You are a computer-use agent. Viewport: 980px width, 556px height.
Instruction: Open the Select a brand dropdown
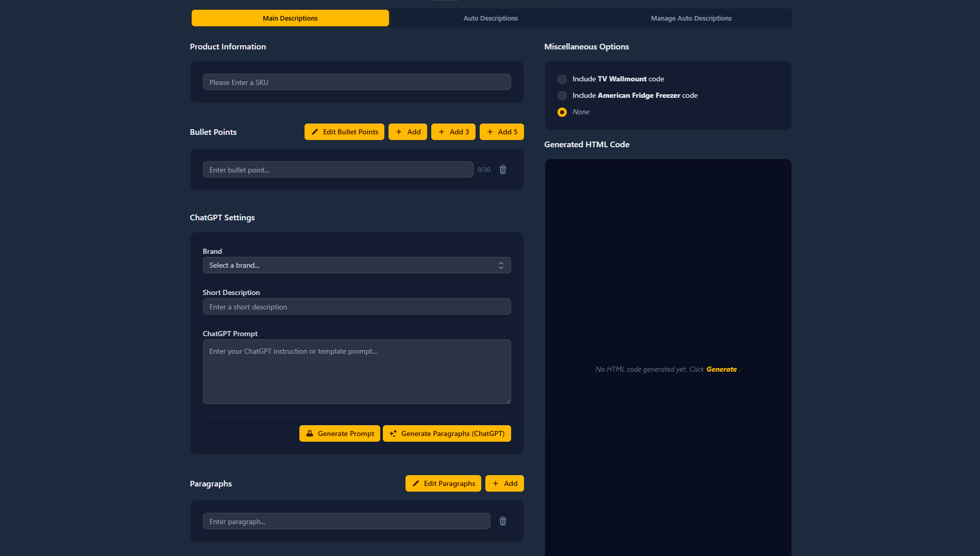coord(357,265)
